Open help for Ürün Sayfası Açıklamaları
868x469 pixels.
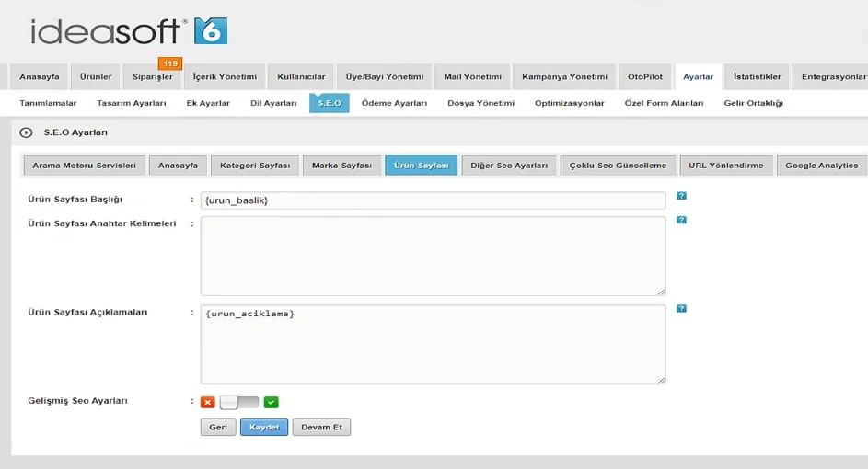pos(681,309)
